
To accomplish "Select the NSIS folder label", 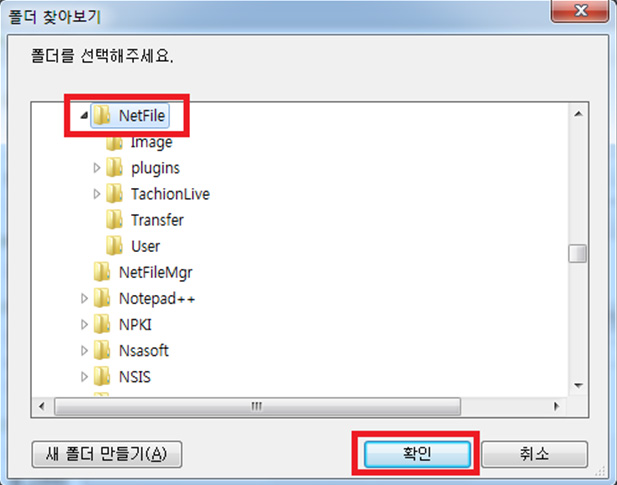I will [135, 377].
